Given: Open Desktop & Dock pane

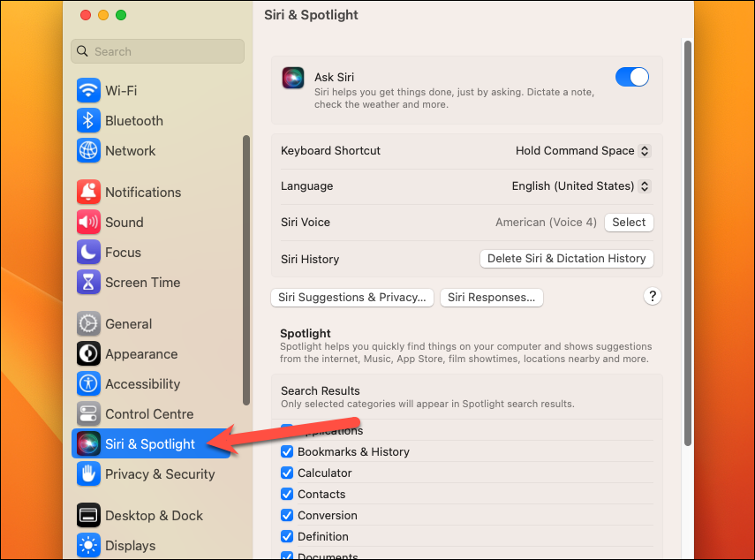Looking at the screenshot, I should click(x=154, y=516).
